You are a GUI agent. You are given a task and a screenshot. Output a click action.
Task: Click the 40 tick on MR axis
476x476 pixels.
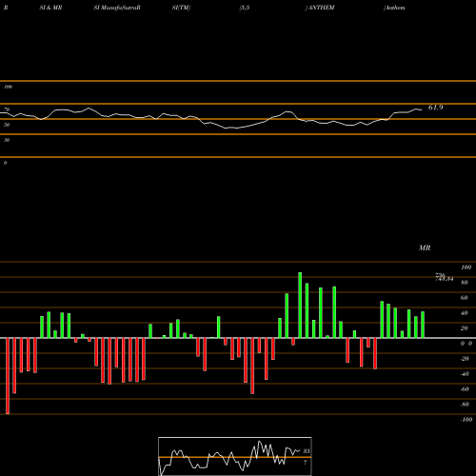[x=465, y=313]
